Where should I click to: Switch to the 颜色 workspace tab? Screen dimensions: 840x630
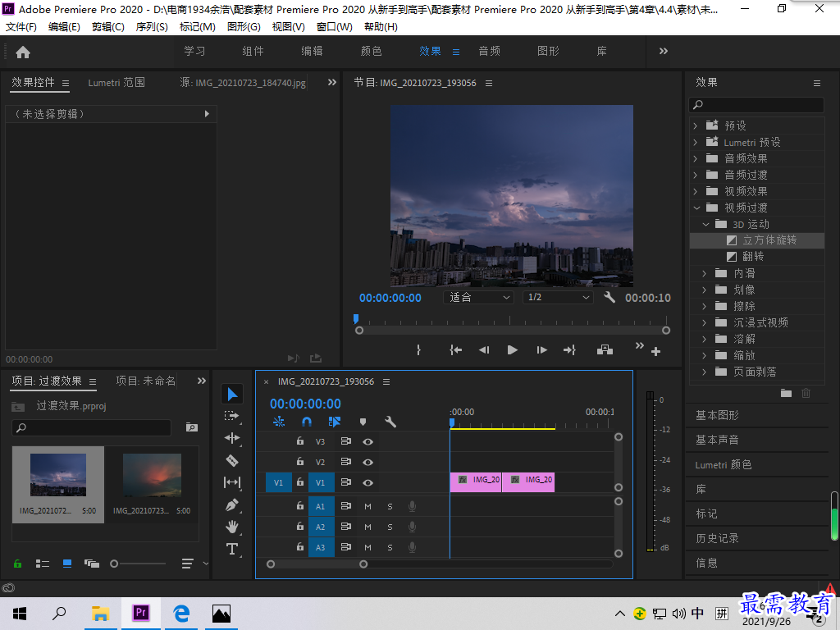point(371,51)
